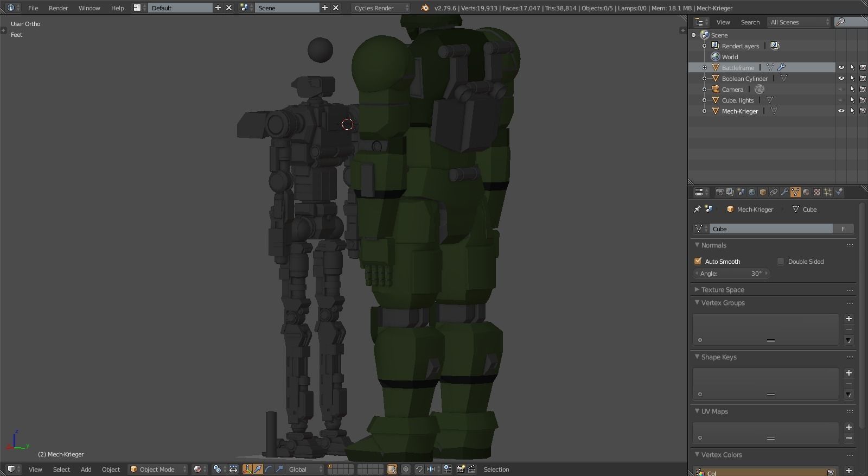Collapse the Scene tree node
The height and width of the screenshot is (476, 868).
coord(693,35)
